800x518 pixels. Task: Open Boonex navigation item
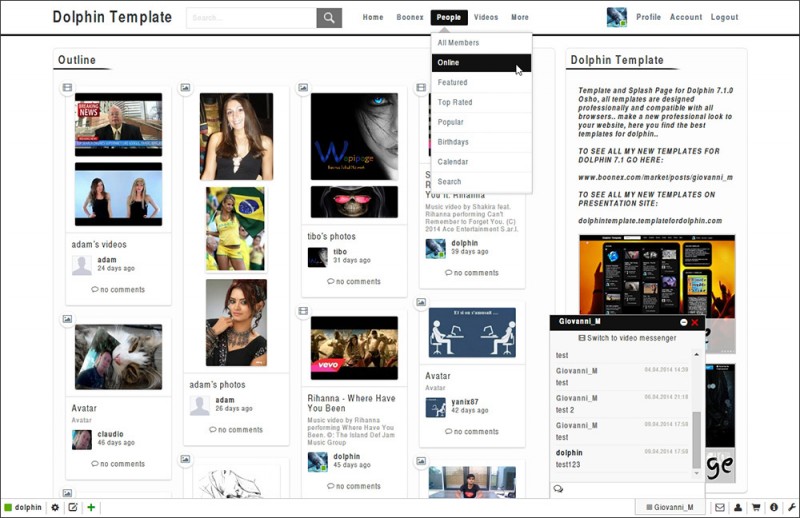click(410, 17)
